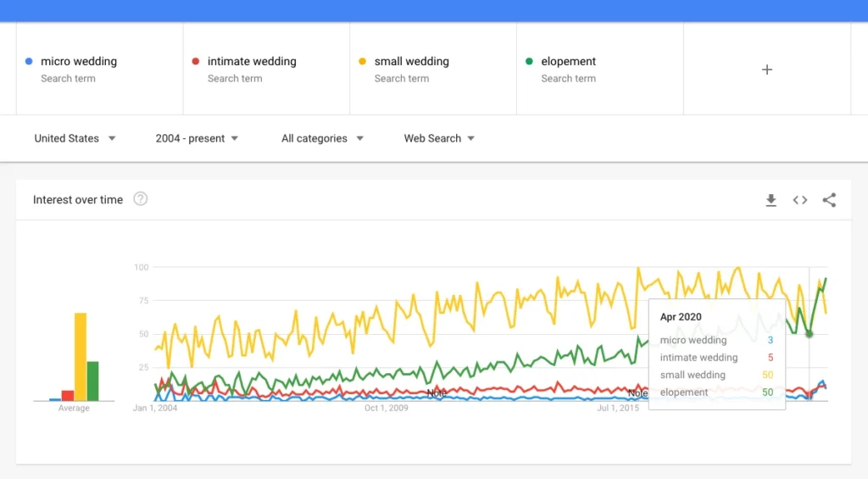Viewport: 868px width, 479px height.
Task: Share the Interest over time chart
Action: tap(829, 200)
